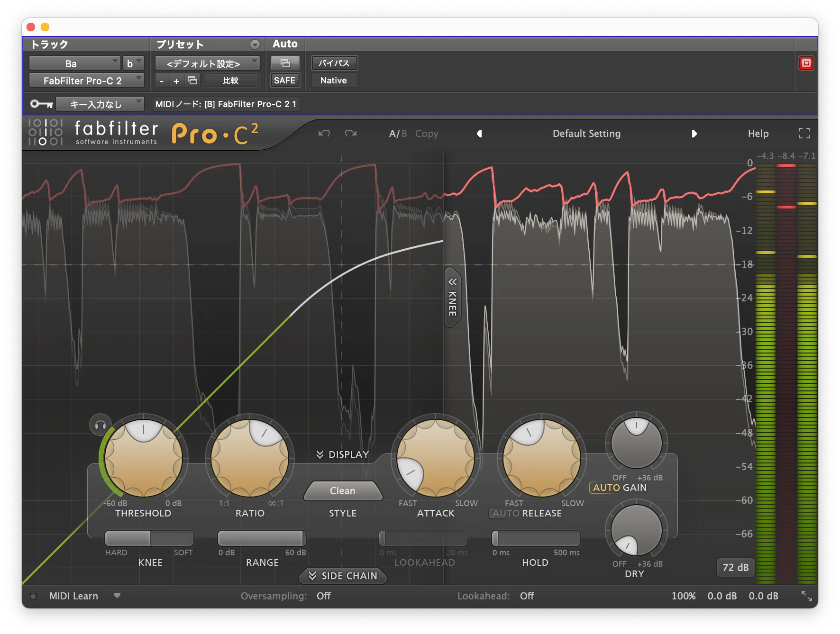
Task: Click the FabFilter logo icon
Action: coord(46,132)
